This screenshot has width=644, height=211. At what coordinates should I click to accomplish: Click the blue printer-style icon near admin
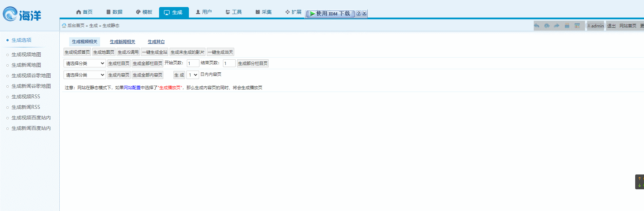coord(567,26)
